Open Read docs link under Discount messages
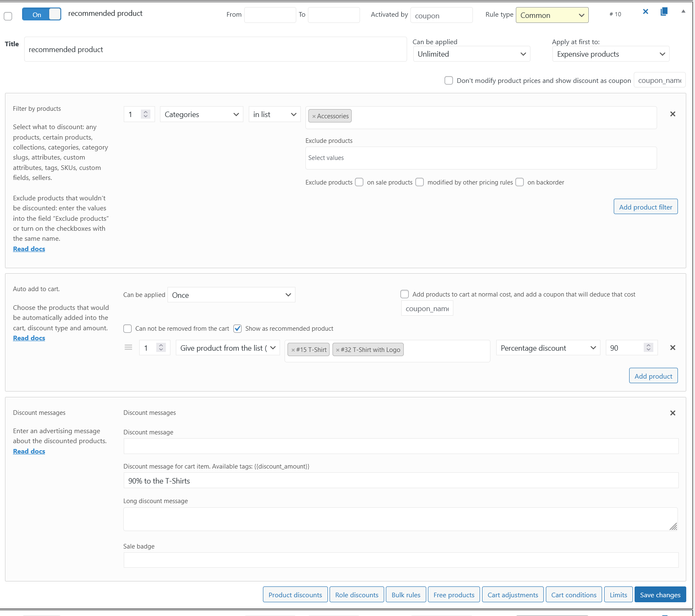The height and width of the screenshot is (616, 695). pos(29,451)
